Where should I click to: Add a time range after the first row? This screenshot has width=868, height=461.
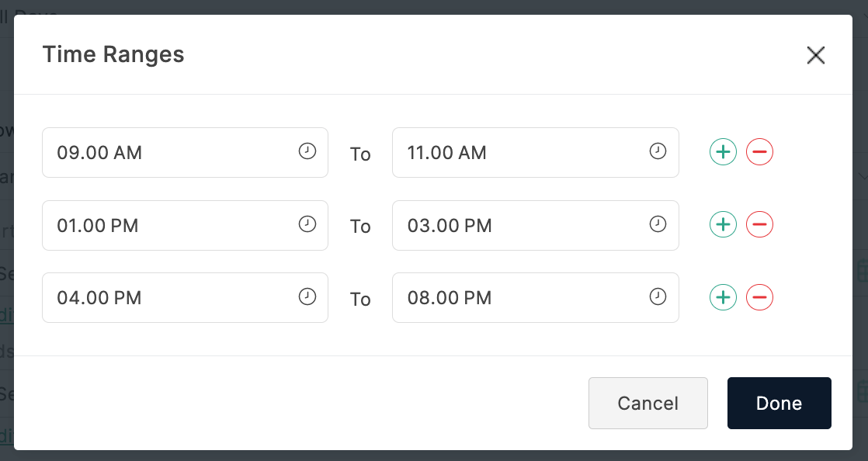coord(723,152)
